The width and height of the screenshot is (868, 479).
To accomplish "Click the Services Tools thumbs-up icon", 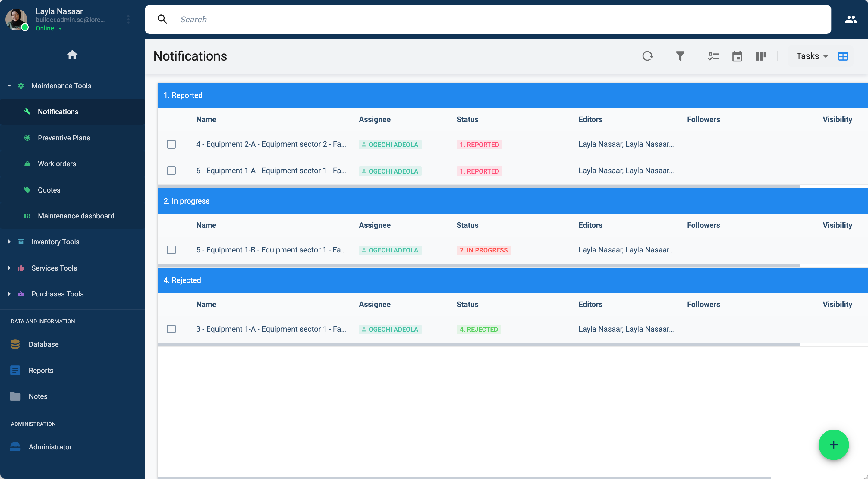I will (21, 268).
